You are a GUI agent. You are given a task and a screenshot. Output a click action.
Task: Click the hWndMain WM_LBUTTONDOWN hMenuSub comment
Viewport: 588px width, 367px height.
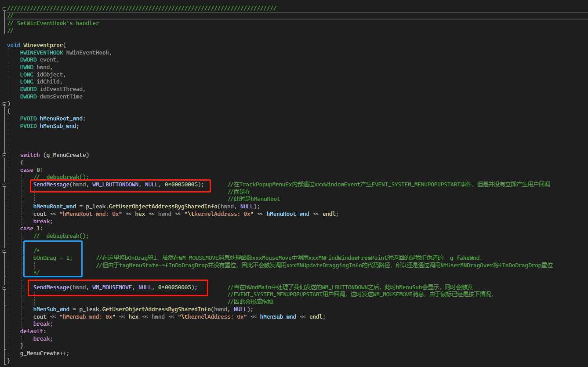coord(350,287)
